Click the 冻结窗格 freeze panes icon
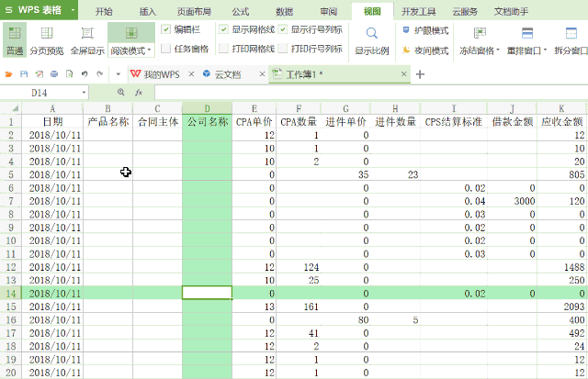The image size is (588, 379). (x=480, y=33)
